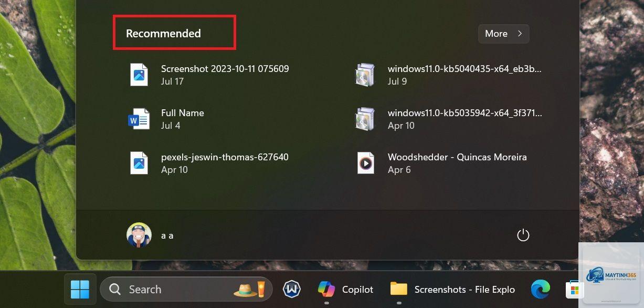Open the W shield app in taskbar

pyautogui.click(x=292, y=289)
